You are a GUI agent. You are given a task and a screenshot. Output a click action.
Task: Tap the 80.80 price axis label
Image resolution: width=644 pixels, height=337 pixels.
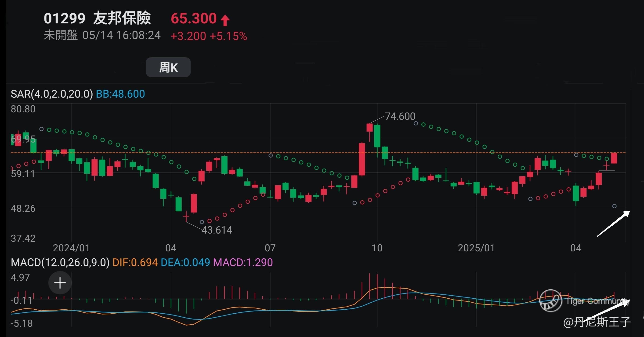pos(23,109)
